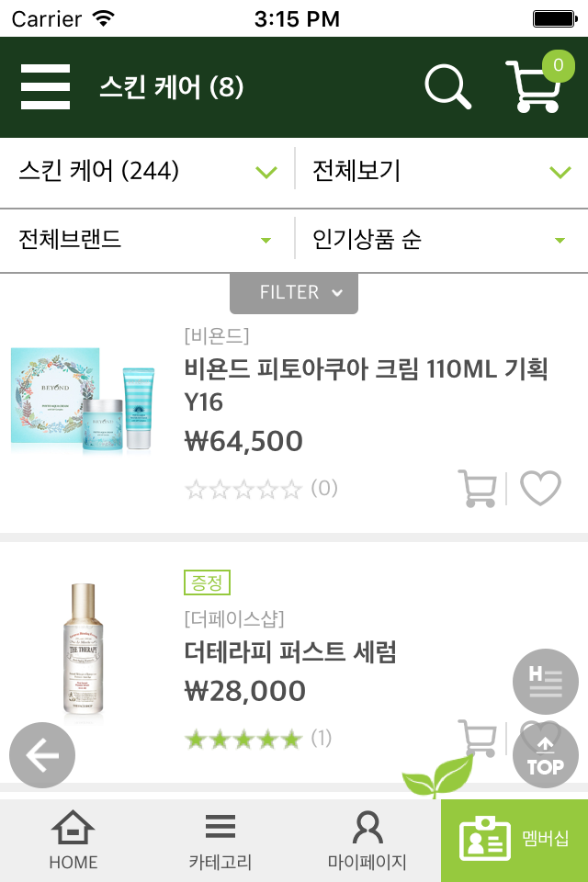Open the hamburger navigation menu
The width and height of the screenshot is (588, 882).
[46, 87]
